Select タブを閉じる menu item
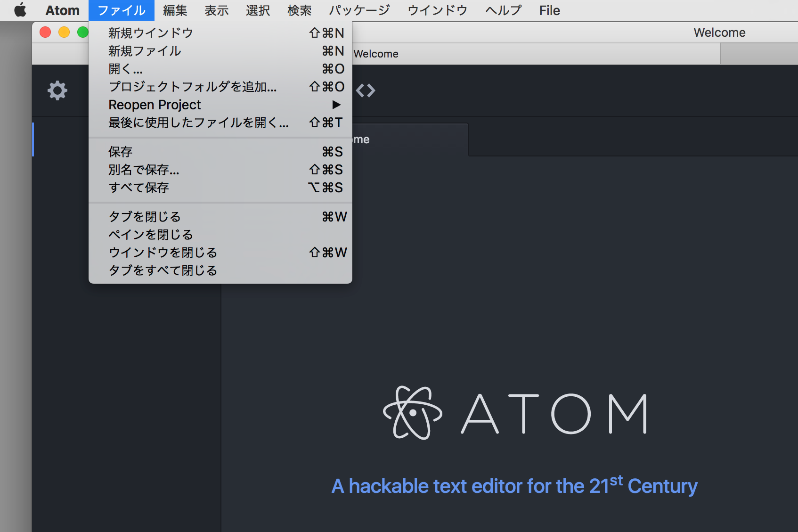The width and height of the screenshot is (798, 532). (220, 217)
